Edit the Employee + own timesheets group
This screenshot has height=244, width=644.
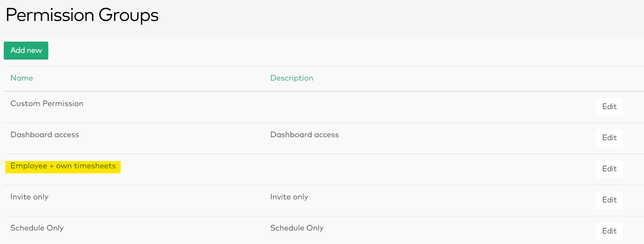[609, 169]
